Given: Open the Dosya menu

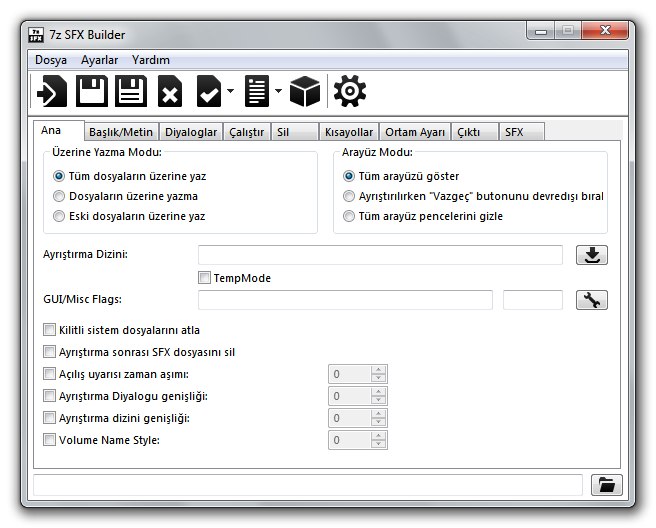Looking at the screenshot, I should pos(51,60).
